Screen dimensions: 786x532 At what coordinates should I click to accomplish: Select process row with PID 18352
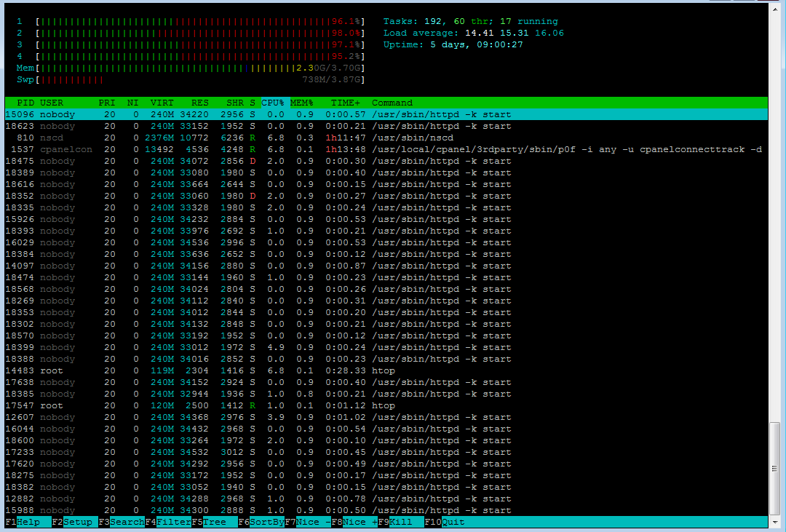click(386, 196)
